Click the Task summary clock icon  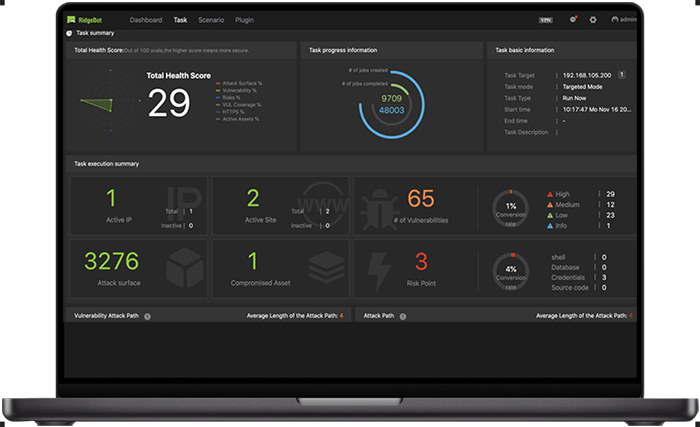point(69,32)
